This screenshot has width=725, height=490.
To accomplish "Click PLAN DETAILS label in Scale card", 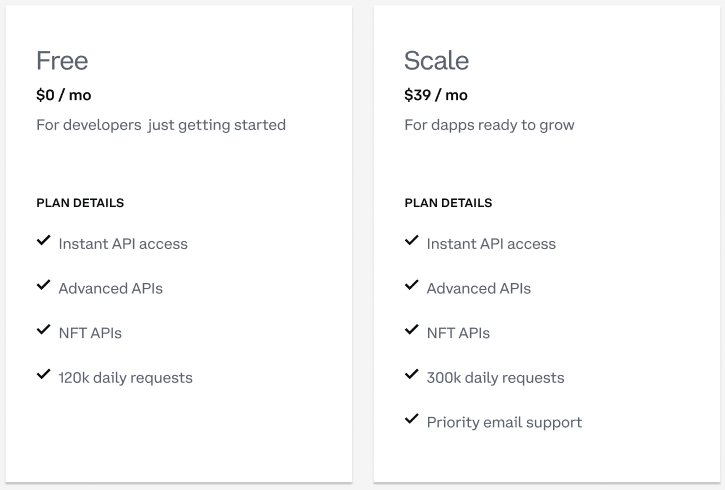I will point(448,203).
